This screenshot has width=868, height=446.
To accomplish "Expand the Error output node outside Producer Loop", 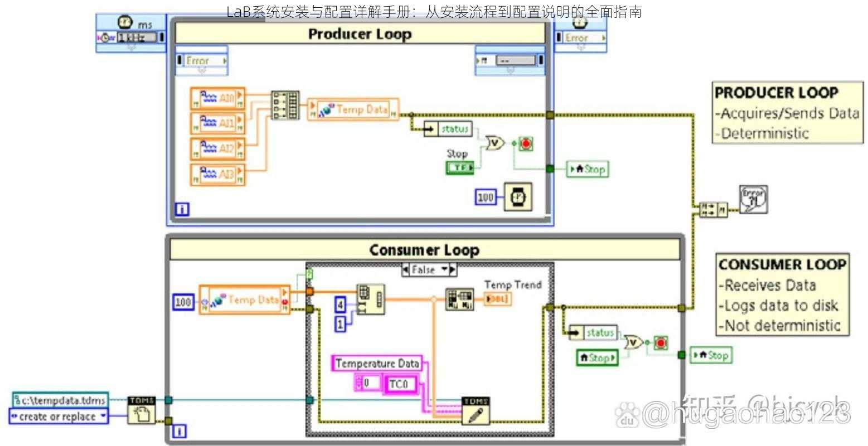I will [581, 37].
